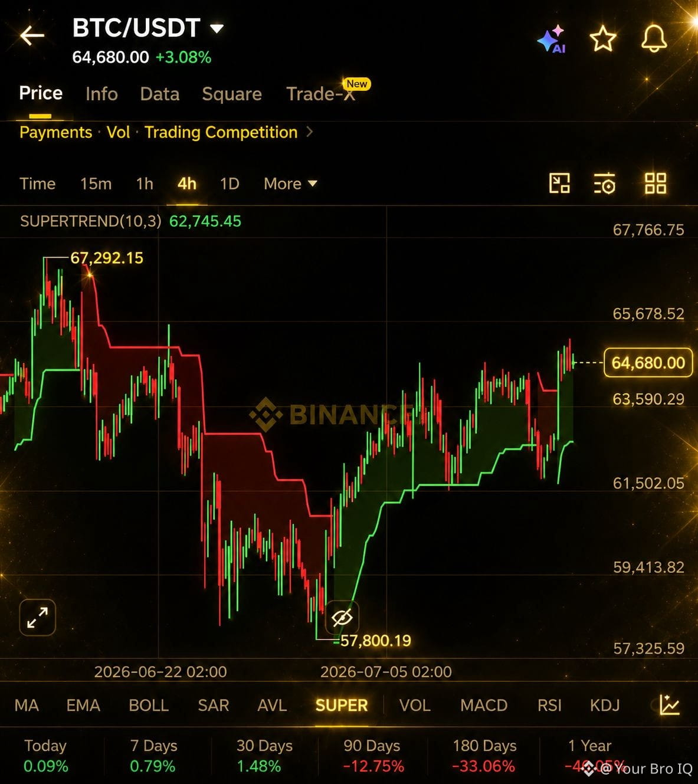Click the 7 Days 0.79% performance
The width and height of the screenshot is (698, 784).
(x=153, y=756)
